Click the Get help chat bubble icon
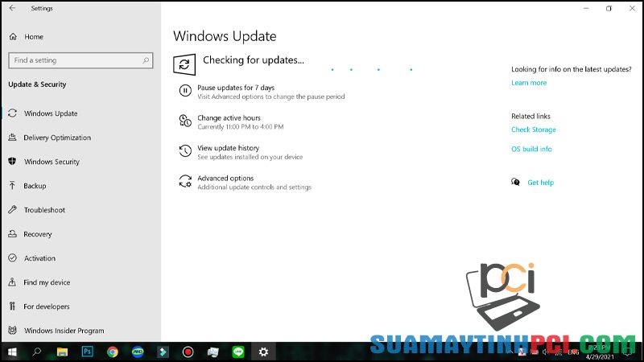 (x=515, y=182)
